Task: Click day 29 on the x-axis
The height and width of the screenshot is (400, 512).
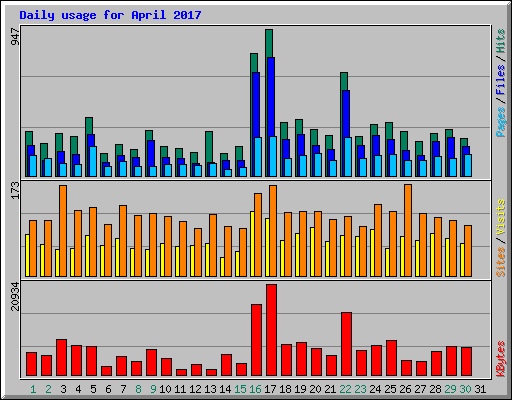Action: [450, 389]
